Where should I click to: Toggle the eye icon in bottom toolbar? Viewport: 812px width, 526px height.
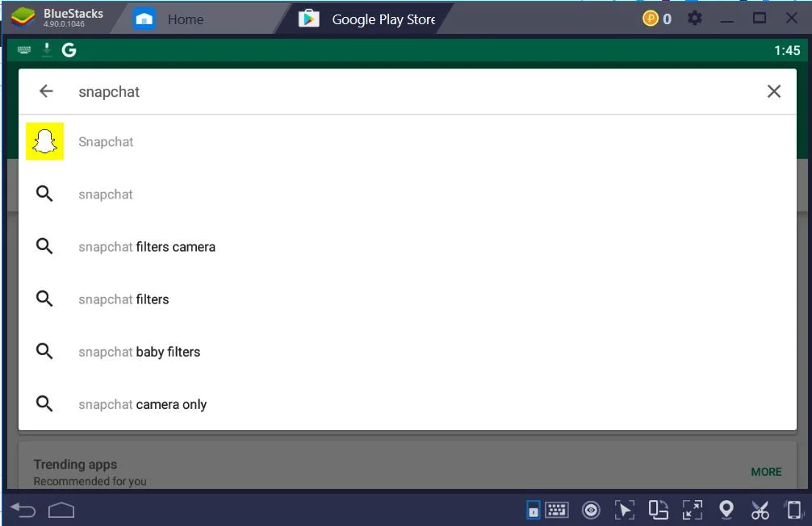tap(591, 511)
